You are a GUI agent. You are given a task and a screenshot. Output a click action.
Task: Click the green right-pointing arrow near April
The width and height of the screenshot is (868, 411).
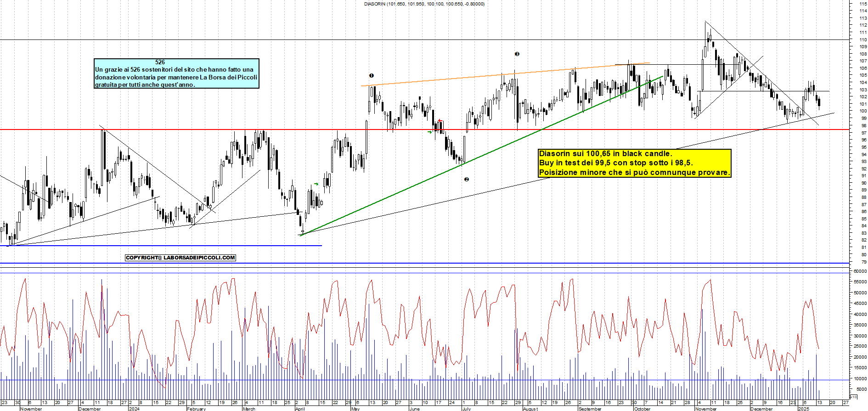coord(316,184)
